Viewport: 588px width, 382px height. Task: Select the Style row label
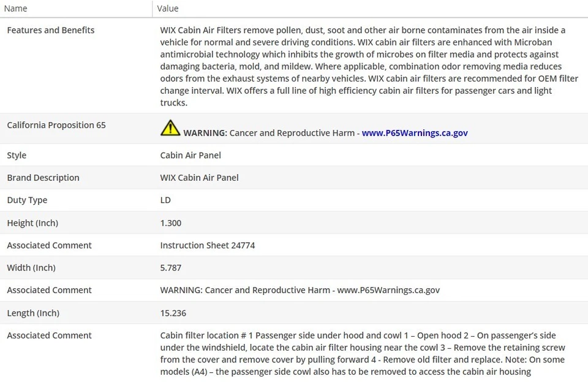[x=17, y=155]
